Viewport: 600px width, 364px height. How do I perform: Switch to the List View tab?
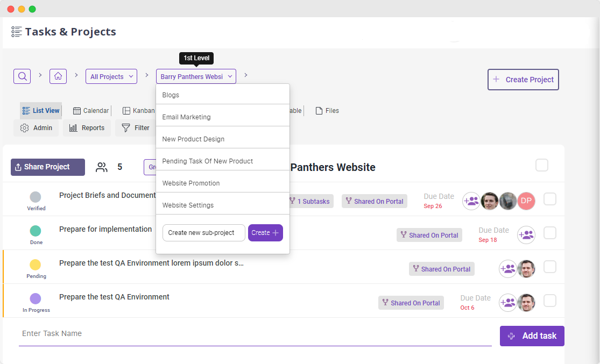(x=40, y=110)
